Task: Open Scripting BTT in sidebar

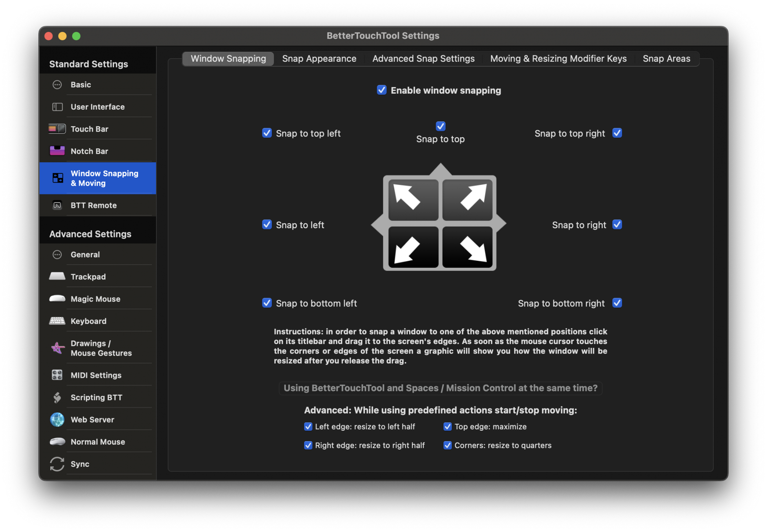Action: click(96, 397)
